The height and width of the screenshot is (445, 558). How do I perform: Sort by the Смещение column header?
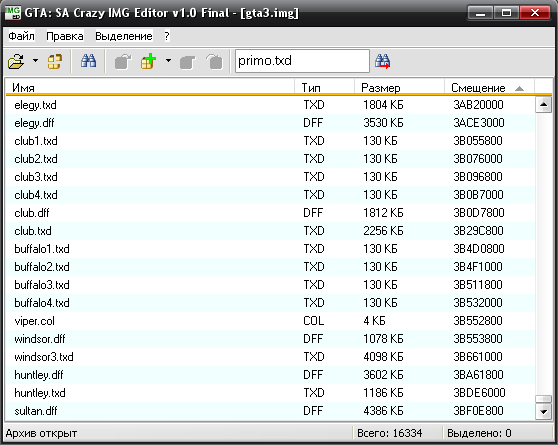[489, 87]
